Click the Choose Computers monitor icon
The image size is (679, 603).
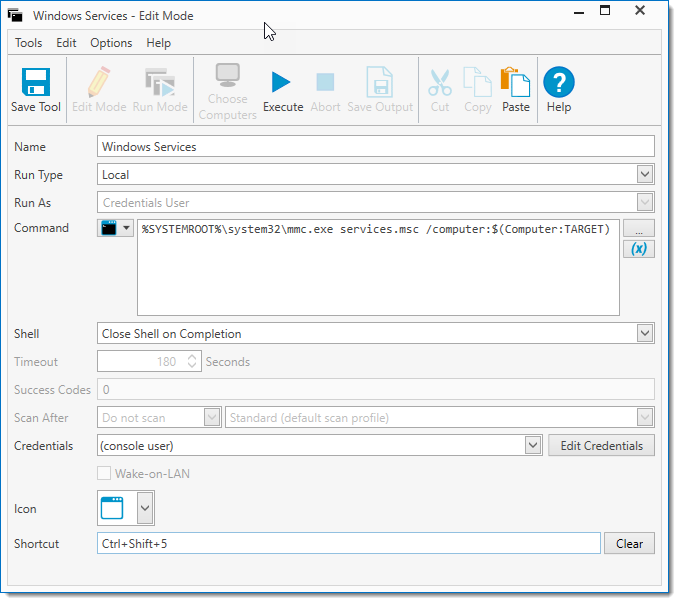[x=227, y=78]
